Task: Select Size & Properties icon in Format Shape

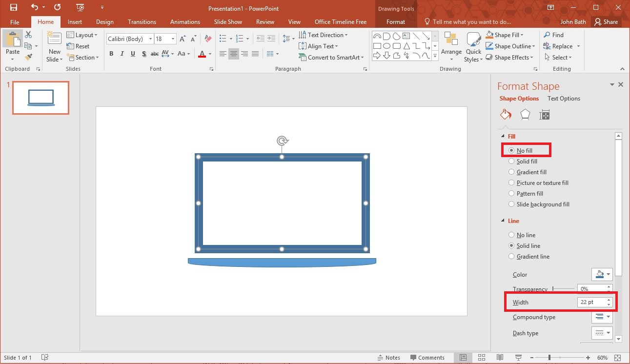Action: [x=544, y=114]
